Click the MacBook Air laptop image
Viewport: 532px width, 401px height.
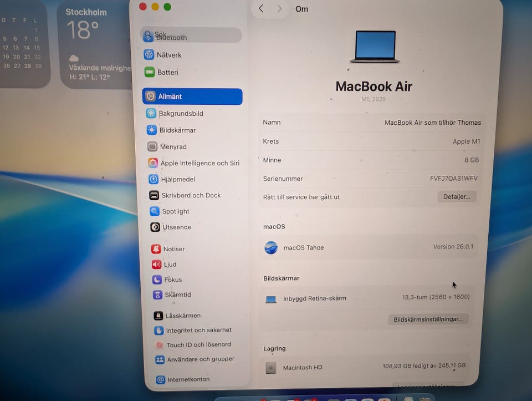[x=375, y=47]
